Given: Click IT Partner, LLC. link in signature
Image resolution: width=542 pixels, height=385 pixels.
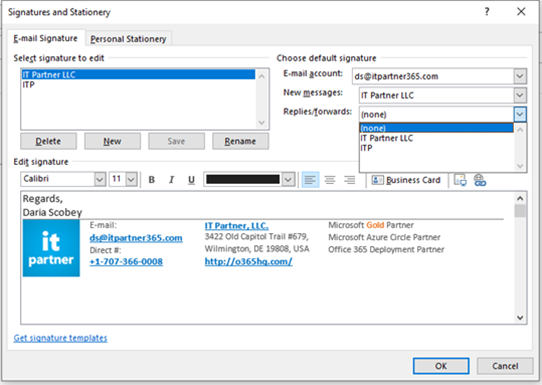Looking at the screenshot, I should pyautogui.click(x=236, y=226).
